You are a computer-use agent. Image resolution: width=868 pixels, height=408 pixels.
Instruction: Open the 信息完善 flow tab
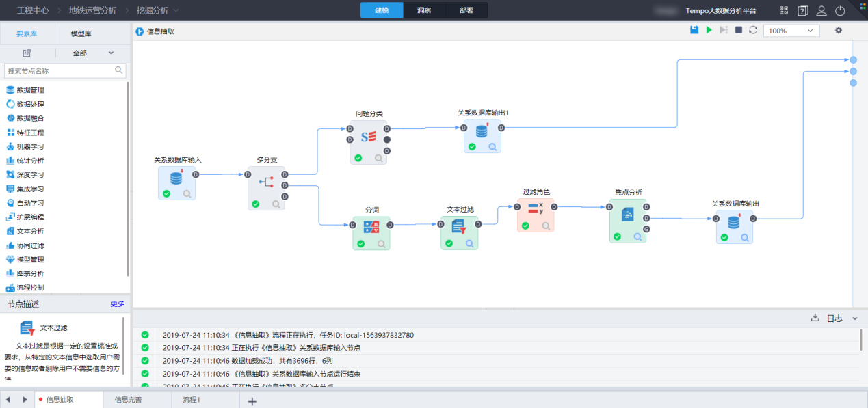(128, 400)
